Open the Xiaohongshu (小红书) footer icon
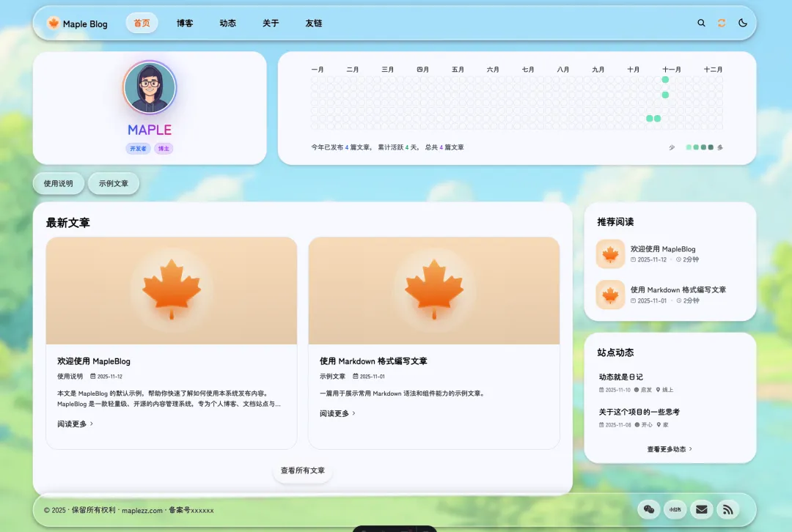This screenshot has width=792, height=532. coord(675,509)
